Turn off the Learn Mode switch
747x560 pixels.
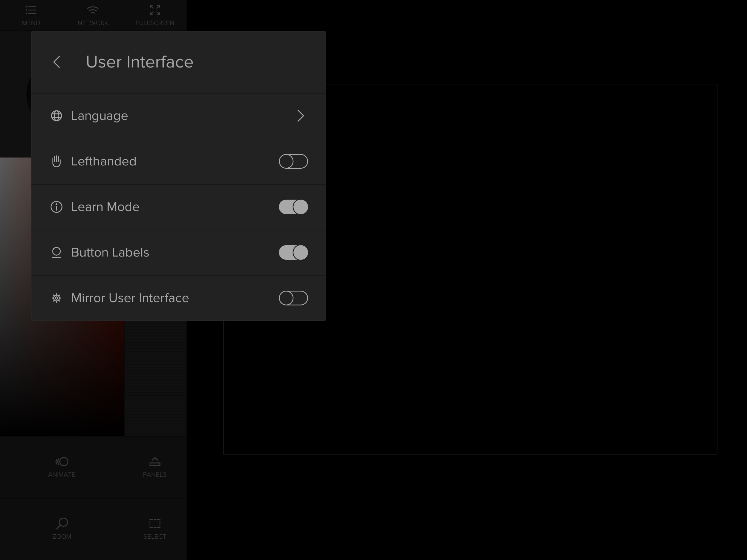pos(293,207)
